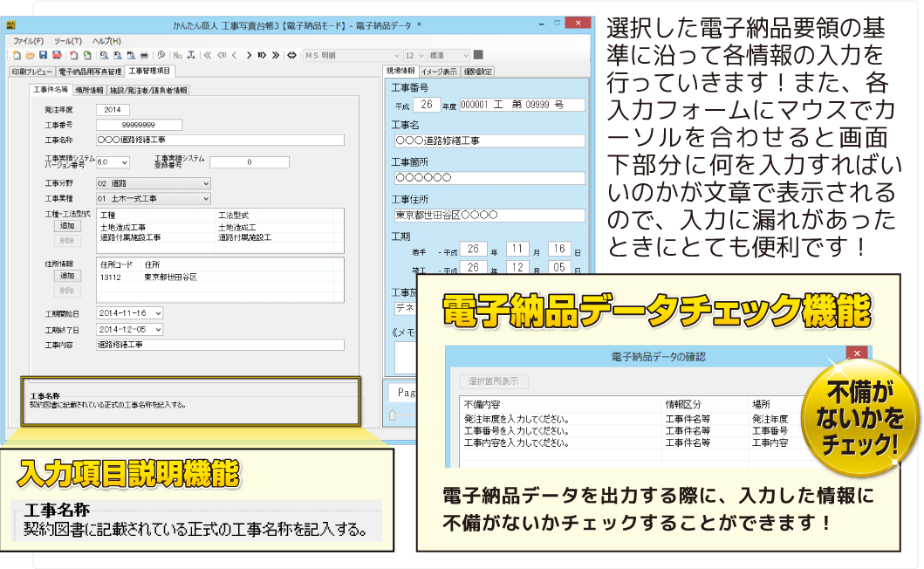Print using the printer icon
Screen dimensions: 924x569
point(144,56)
